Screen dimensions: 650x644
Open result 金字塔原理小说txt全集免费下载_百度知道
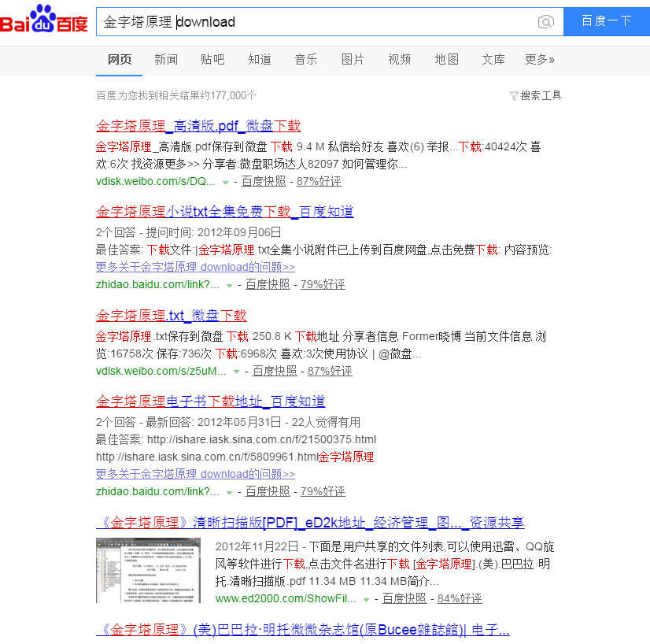point(225,212)
